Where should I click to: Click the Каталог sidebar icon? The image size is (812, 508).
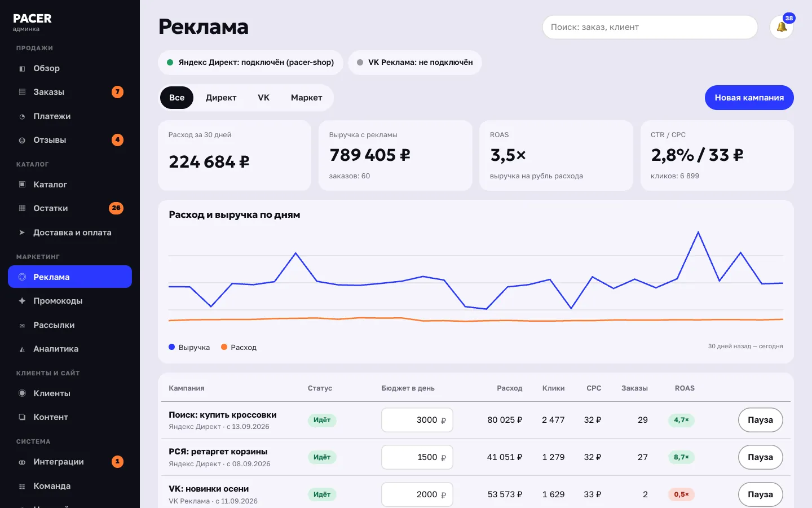pyautogui.click(x=22, y=185)
